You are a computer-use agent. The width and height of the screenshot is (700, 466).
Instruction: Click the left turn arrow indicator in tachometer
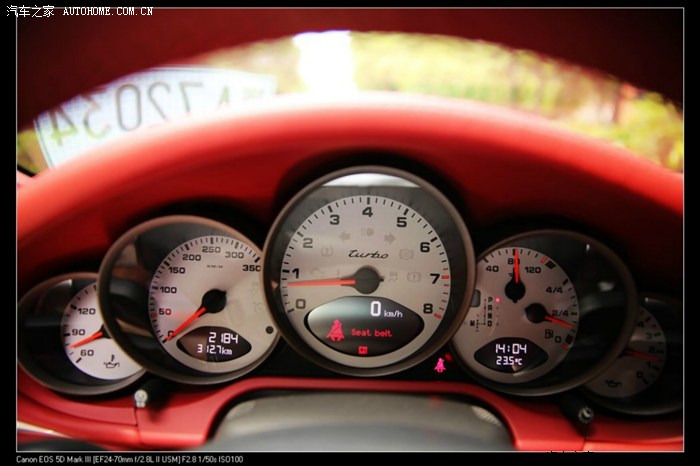pos(344,237)
